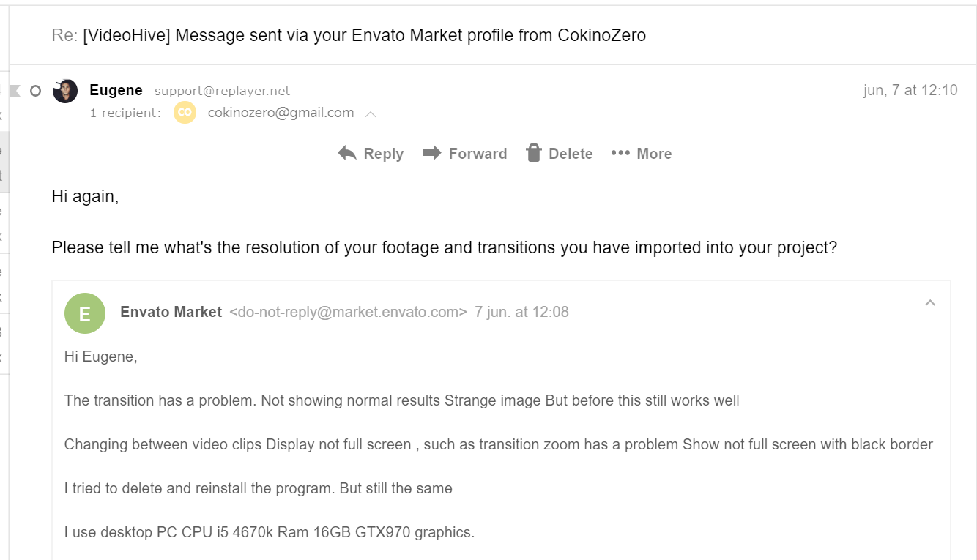Click the Forward arrow icon
The width and height of the screenshot is (977, 560).
point(432,153)
